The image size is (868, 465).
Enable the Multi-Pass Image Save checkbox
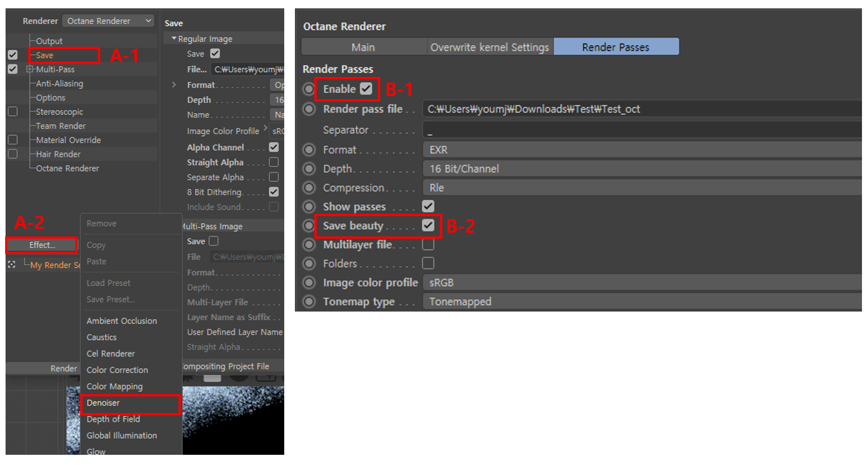[x=214, y=241]
